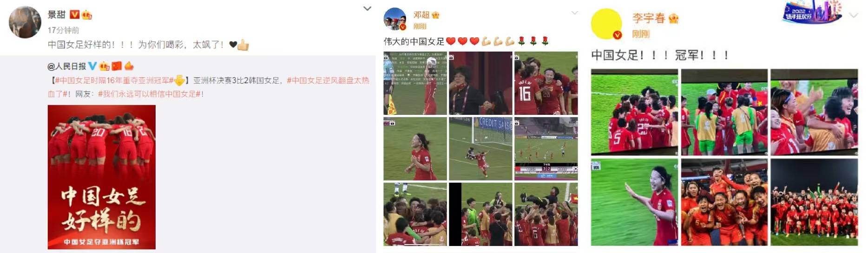Click the blue V badge beside 人民日报
Viewport: 868px width, 253px height.
pos(92,66)
